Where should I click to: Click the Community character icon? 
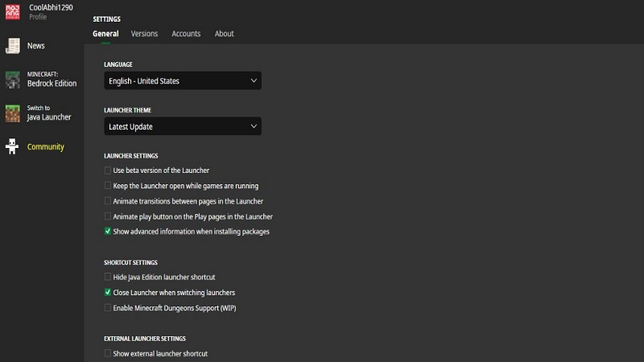(x=12, y=146)
